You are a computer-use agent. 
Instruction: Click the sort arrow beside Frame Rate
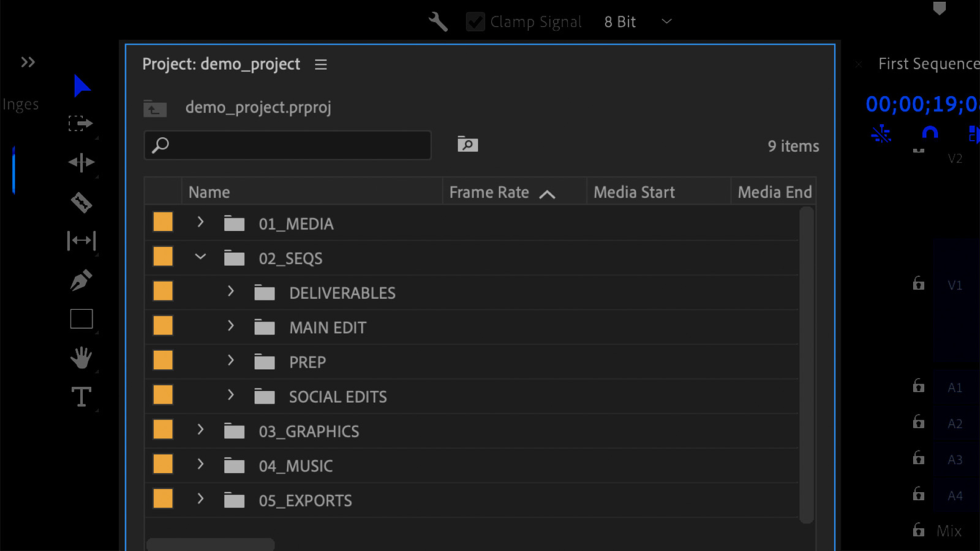[x=547, y=194]
